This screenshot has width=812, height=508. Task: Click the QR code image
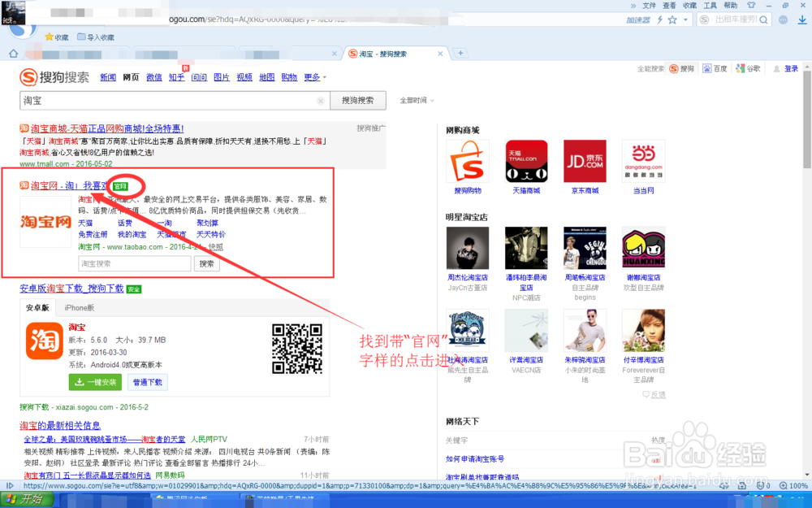pos(297,349)
